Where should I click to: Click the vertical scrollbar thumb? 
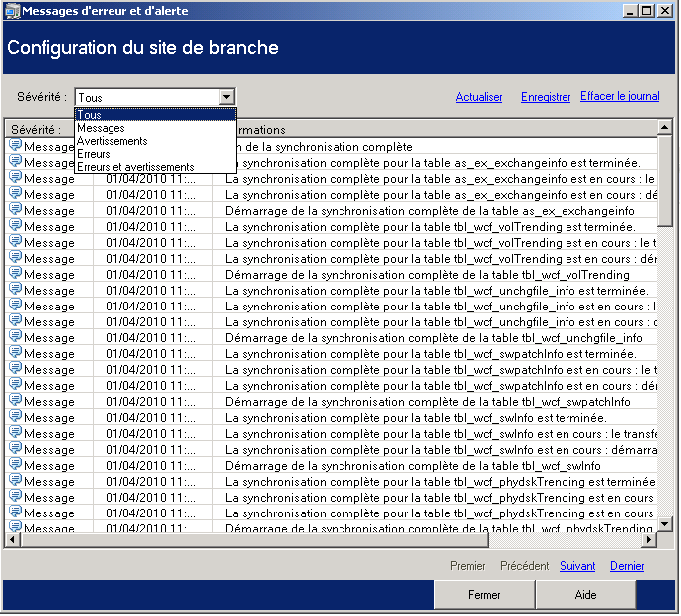pos(664,180)
